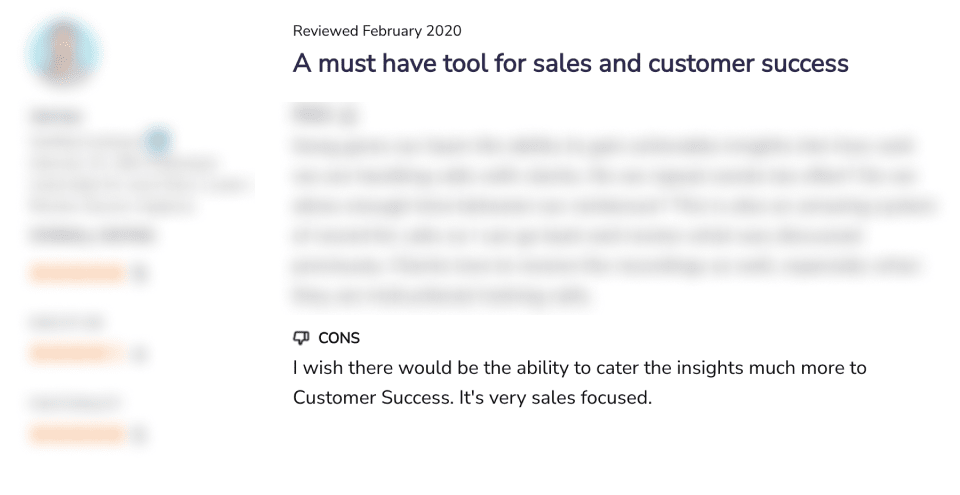Image resolution: width=960 pixels, height=495 pixels.
Task: Click the blurred reviewer name under the avatar
Action: (x=56, y=116)
